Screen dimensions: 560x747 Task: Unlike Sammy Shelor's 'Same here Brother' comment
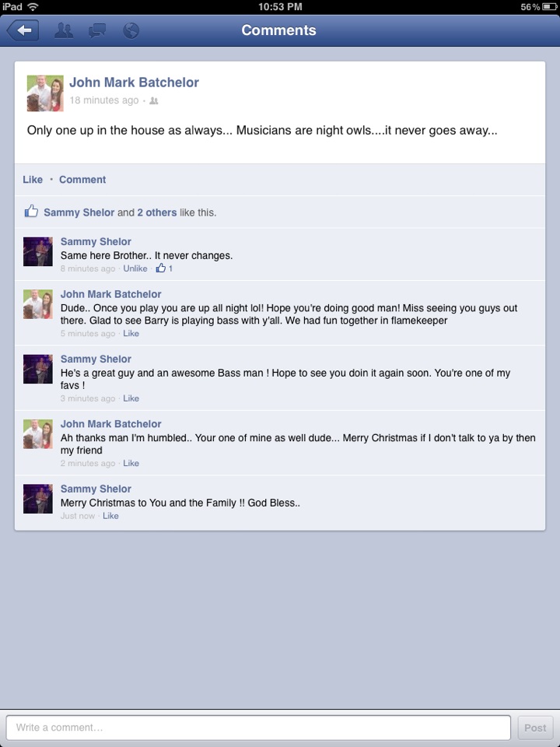pyautogui.click(x=135, y=268)
